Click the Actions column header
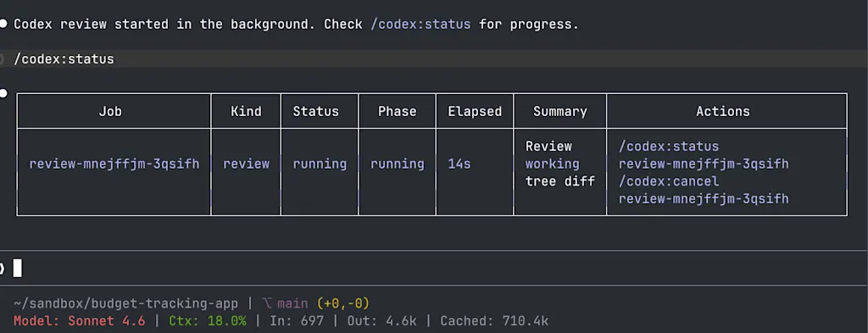Viewport: 868px width, 333px height. (723, 111)
